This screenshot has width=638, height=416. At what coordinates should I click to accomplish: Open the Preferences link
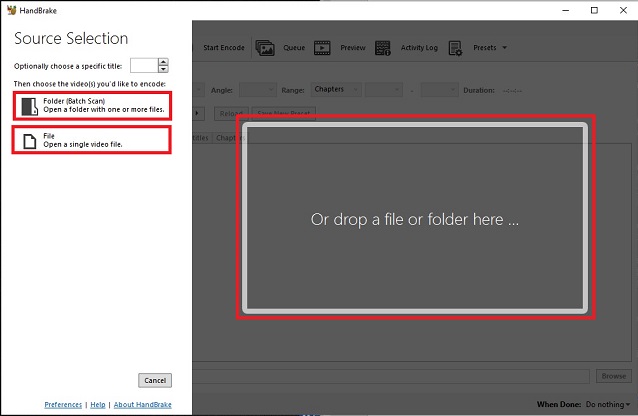63,405
